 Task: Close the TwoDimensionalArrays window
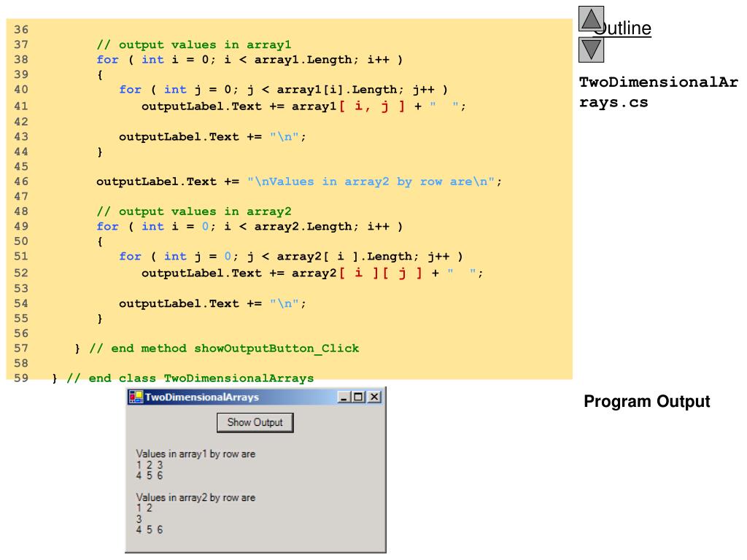[x=374, y=397]
